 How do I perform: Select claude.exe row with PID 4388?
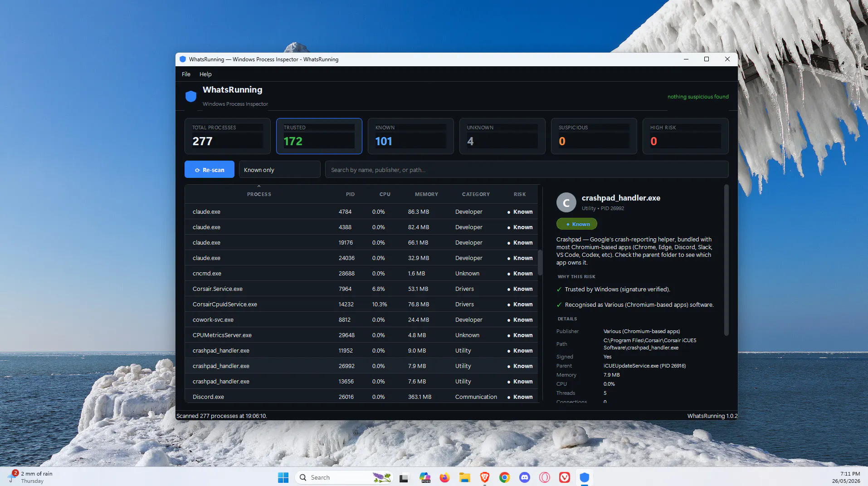[361, 227]
